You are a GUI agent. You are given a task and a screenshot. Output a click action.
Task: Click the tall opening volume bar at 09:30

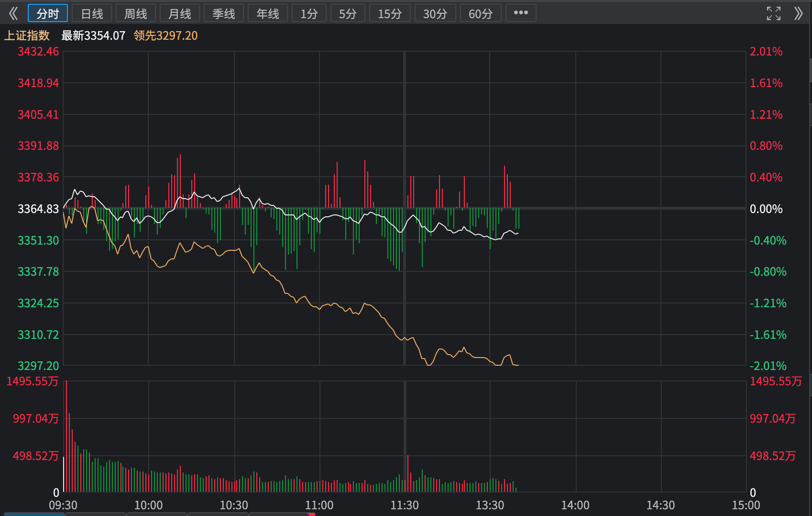pos(66,437)
